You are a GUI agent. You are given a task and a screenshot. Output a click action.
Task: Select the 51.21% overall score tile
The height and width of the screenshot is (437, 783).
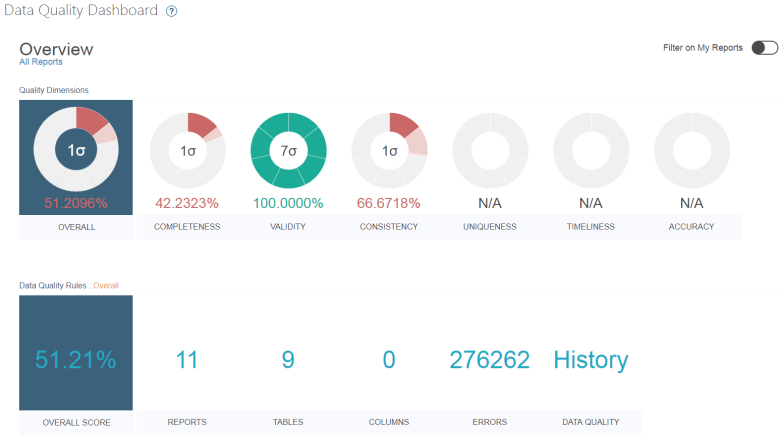coord(76,353)
